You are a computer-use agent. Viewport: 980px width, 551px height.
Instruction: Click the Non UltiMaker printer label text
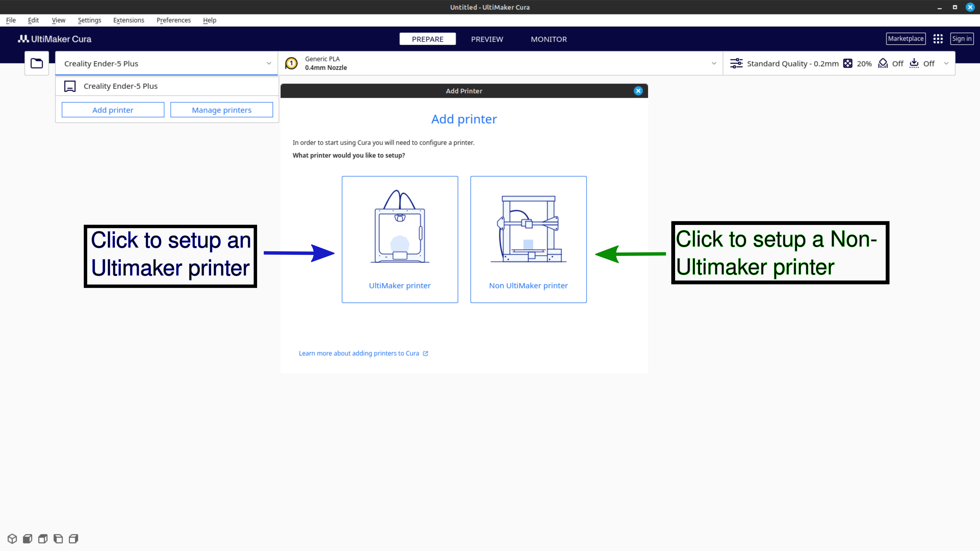click(528, 286)
